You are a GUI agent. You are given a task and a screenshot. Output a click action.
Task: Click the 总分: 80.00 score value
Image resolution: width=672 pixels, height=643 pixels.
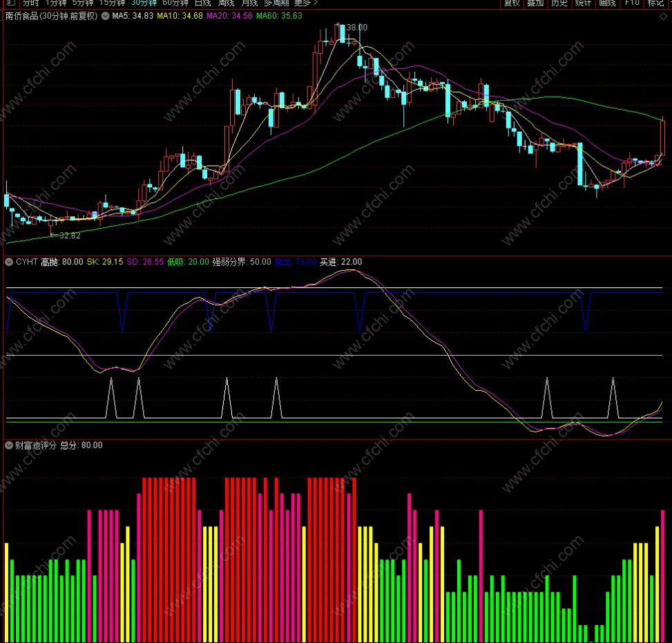(81, 445)
